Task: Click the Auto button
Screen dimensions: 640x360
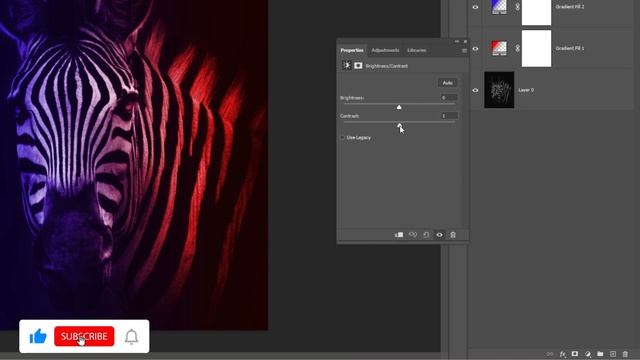Action: point(447,83)
